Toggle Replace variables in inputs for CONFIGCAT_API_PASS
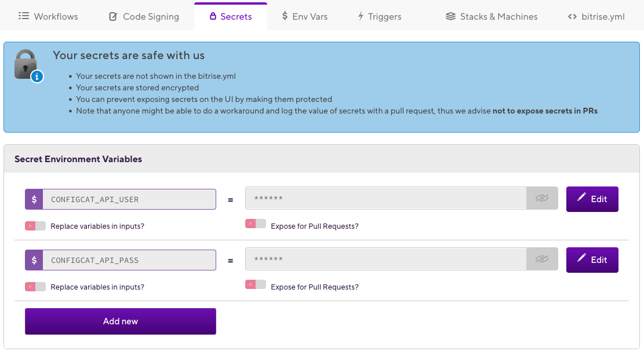644x355 pixels. tap(35, 287)
